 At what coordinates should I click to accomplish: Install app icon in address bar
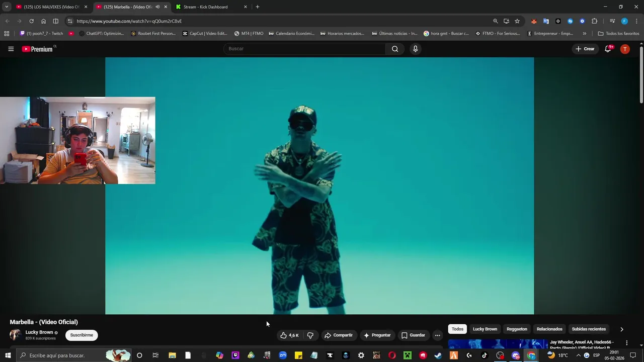506,21
